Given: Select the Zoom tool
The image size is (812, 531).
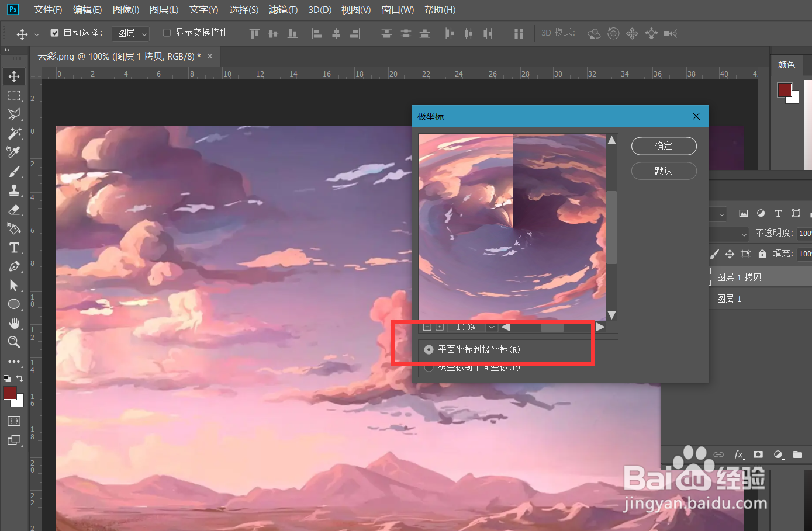Looking at the screenshot, I should (14, 342).
